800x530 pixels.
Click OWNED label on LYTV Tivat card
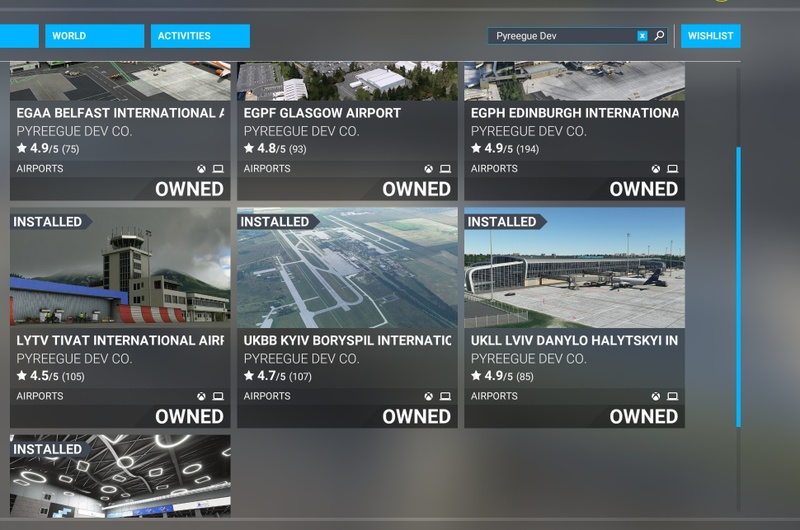coord(189,417)
